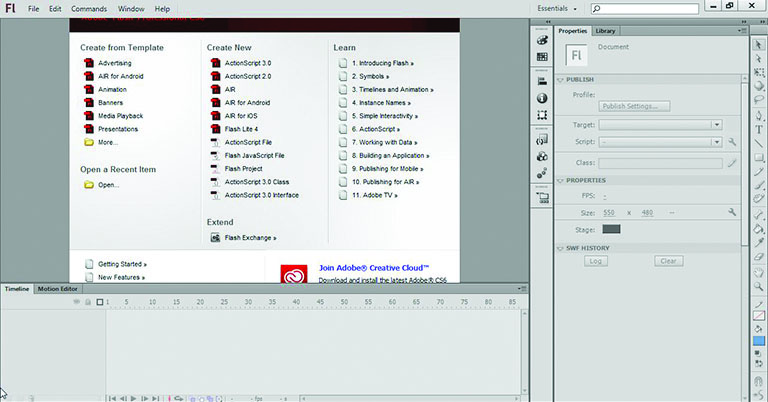
Task: Select the Line tool
Action: [x=759, y=143]
